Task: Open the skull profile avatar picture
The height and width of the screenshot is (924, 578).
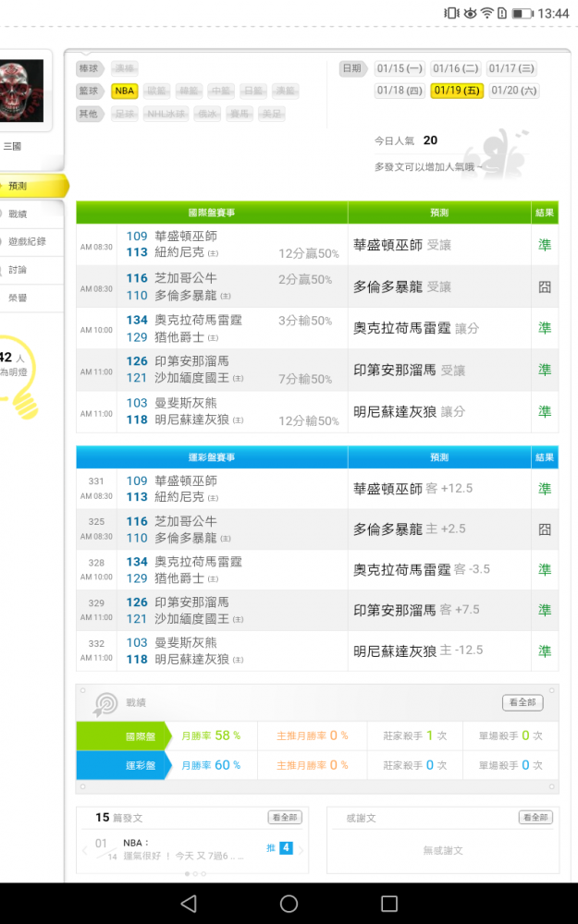Action: pyautogui.click(x=22, y=91)
